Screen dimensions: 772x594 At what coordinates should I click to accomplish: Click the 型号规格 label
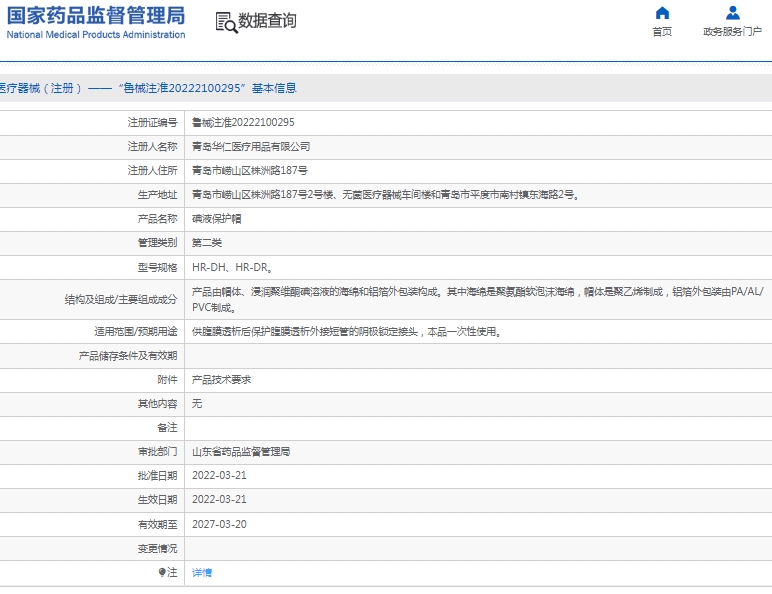[157, 267]
